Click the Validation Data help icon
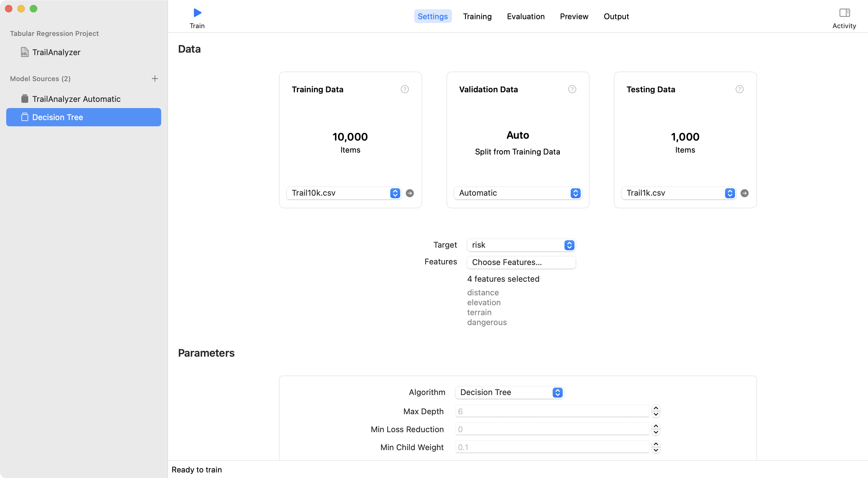868x478 pixels. (572, 89)
